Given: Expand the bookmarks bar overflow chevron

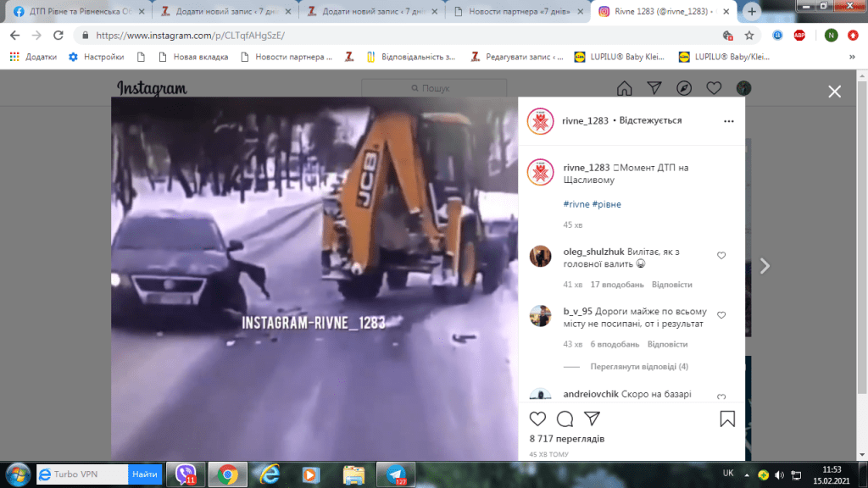Looking at the screenshot, I should 852,57.
